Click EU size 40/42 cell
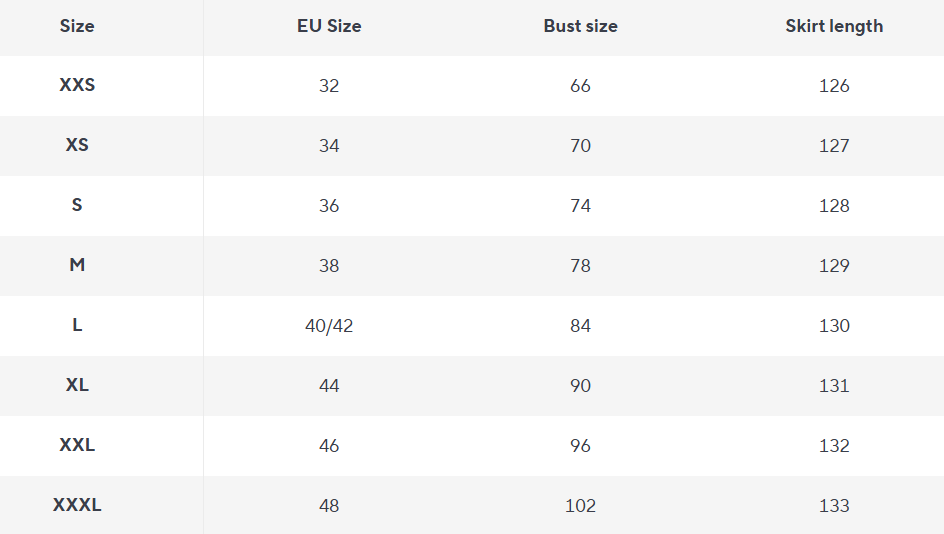 point(329,326)
